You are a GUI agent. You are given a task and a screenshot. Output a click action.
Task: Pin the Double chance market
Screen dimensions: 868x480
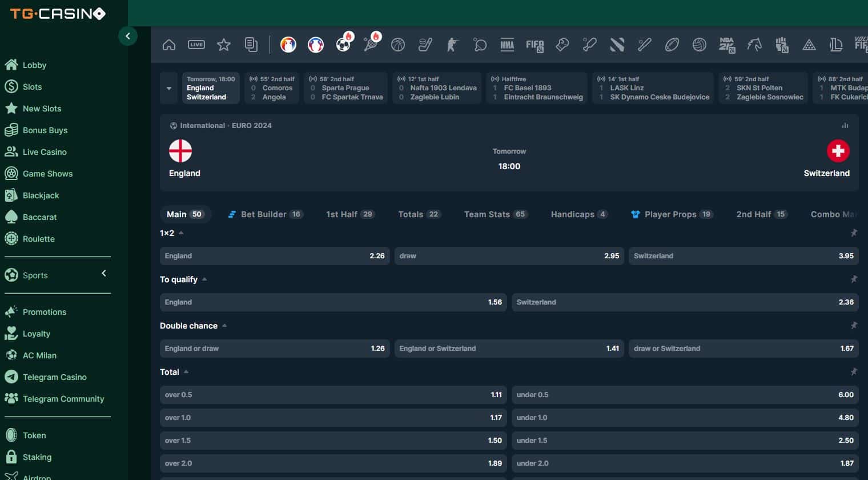click(x=854, y=325)
